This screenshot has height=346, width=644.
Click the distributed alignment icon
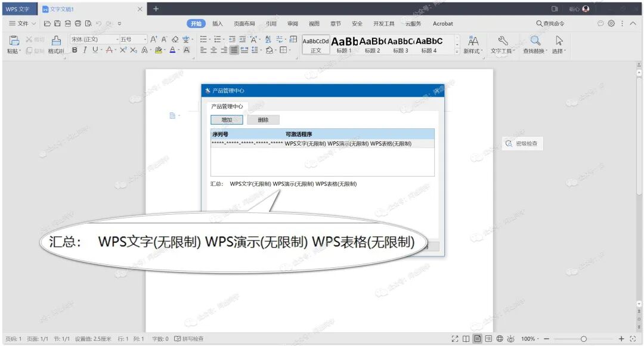(x=244, y=50)
